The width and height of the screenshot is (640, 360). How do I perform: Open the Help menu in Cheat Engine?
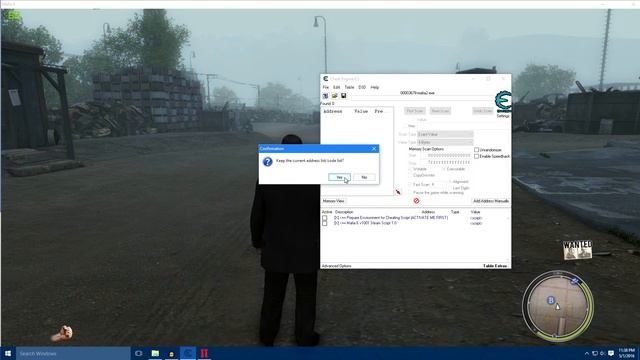[375, 87]
